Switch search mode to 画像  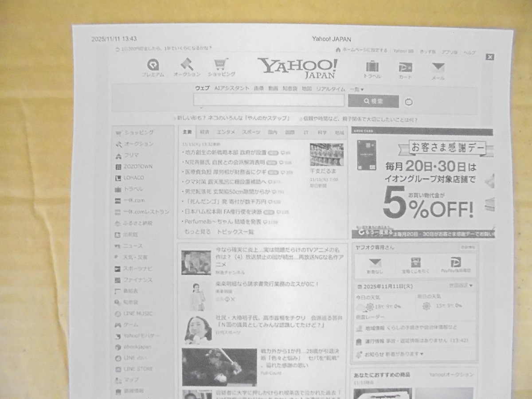(x=259, y=88)
